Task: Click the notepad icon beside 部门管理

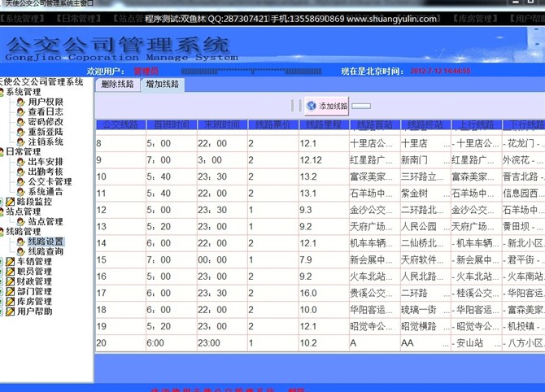Action: coord(10,292)
